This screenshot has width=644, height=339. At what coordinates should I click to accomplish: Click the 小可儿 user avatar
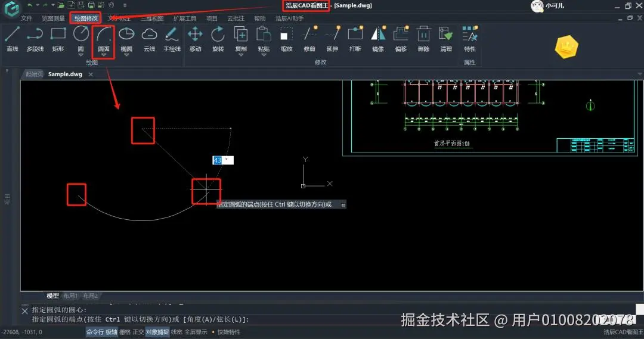pyautogui.click(x=537, y=6)
